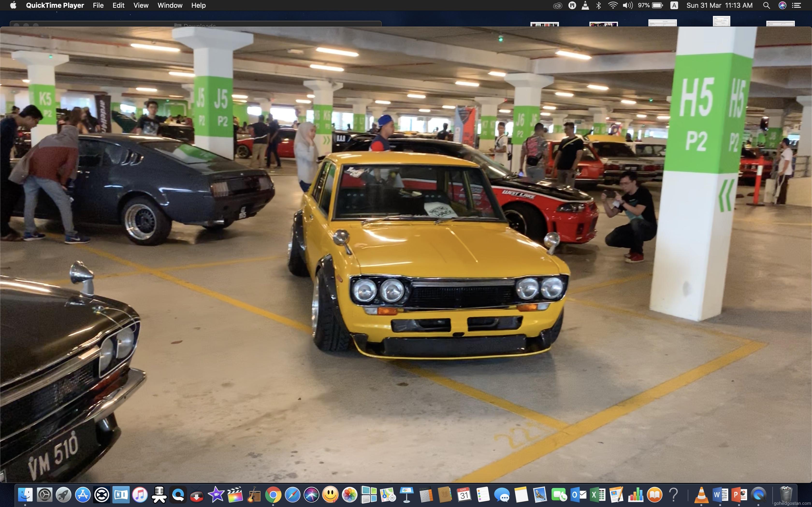Launch Final Cut Pro from the Dock
Viewport: 812px width, 507px height.
pos(235,495)
